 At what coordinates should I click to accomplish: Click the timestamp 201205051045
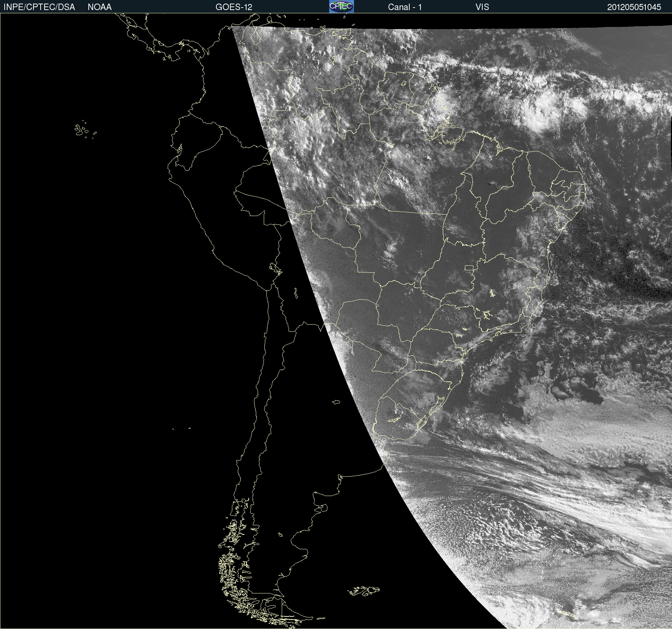point(634,7)
